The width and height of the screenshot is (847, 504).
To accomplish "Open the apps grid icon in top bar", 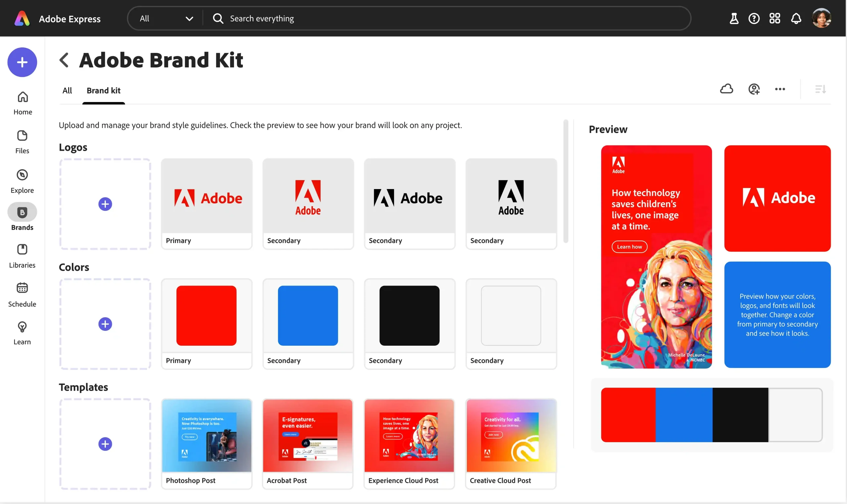I will pyautogui.click(x=775, y=18).
